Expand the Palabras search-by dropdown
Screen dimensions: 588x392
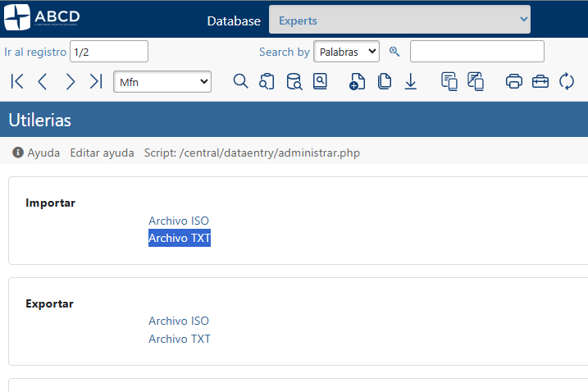(x=346, y=52)
